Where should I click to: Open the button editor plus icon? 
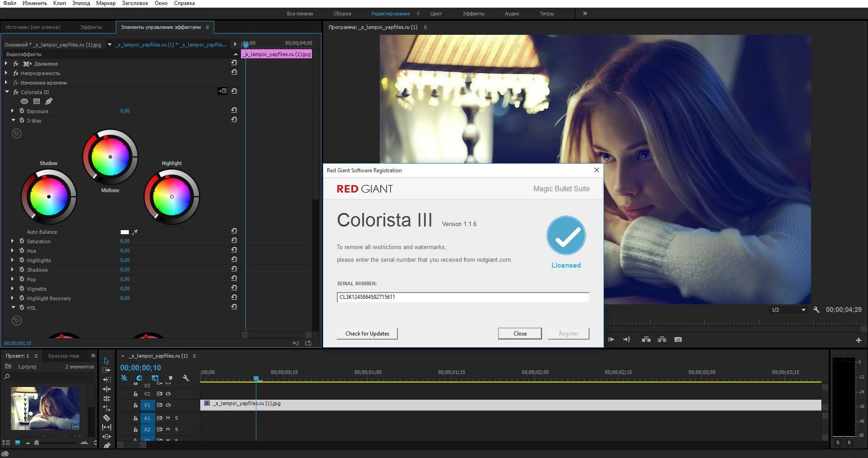859,340
